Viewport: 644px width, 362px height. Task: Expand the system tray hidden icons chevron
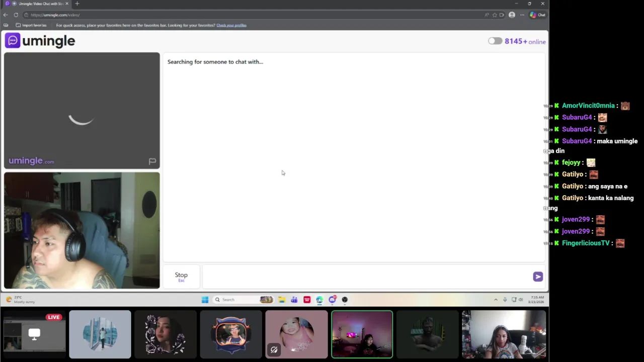[496, 300]
